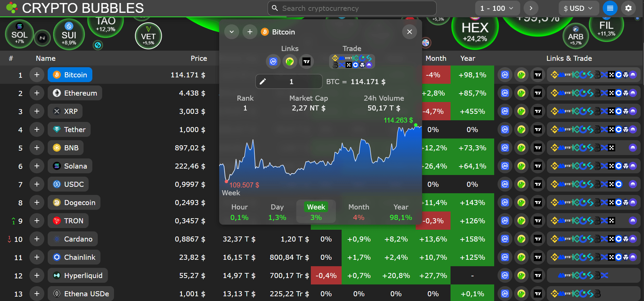The image size is (644, 301).
Task: Select the Day chart period
Action: [277, 212]
